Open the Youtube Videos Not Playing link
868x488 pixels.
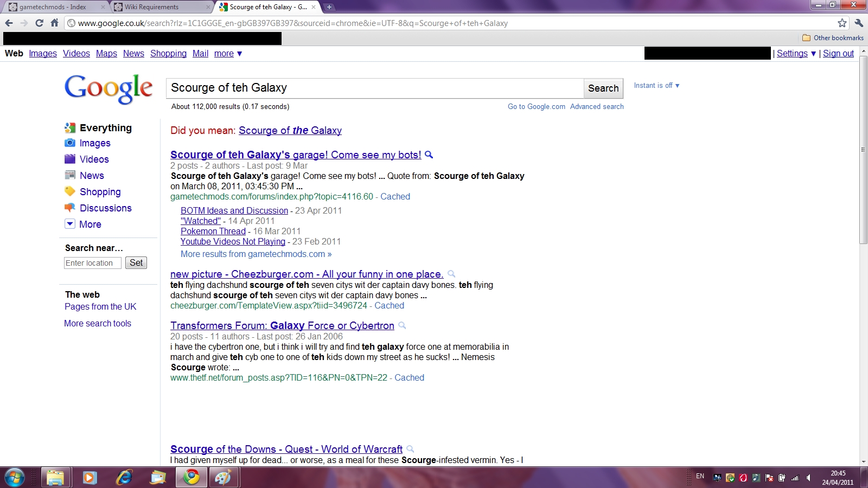pos(233,241)
